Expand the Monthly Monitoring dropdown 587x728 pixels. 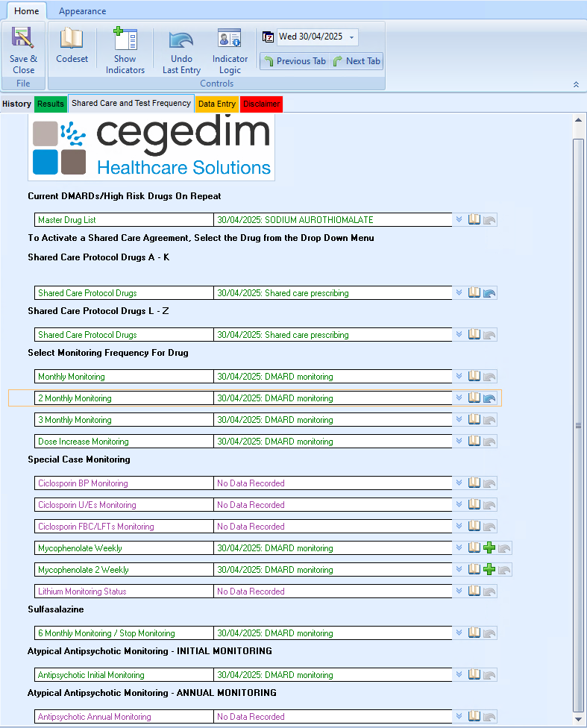(x=459, y=376)
